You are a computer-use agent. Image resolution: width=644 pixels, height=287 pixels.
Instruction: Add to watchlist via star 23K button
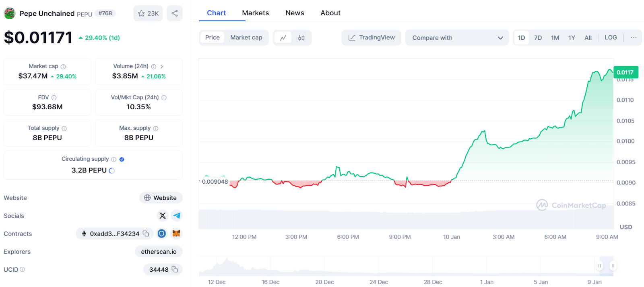[148, 13]
